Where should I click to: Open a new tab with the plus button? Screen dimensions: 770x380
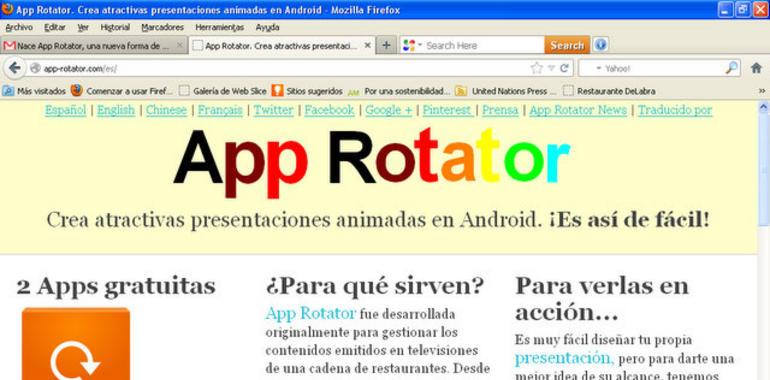[386, 45]
